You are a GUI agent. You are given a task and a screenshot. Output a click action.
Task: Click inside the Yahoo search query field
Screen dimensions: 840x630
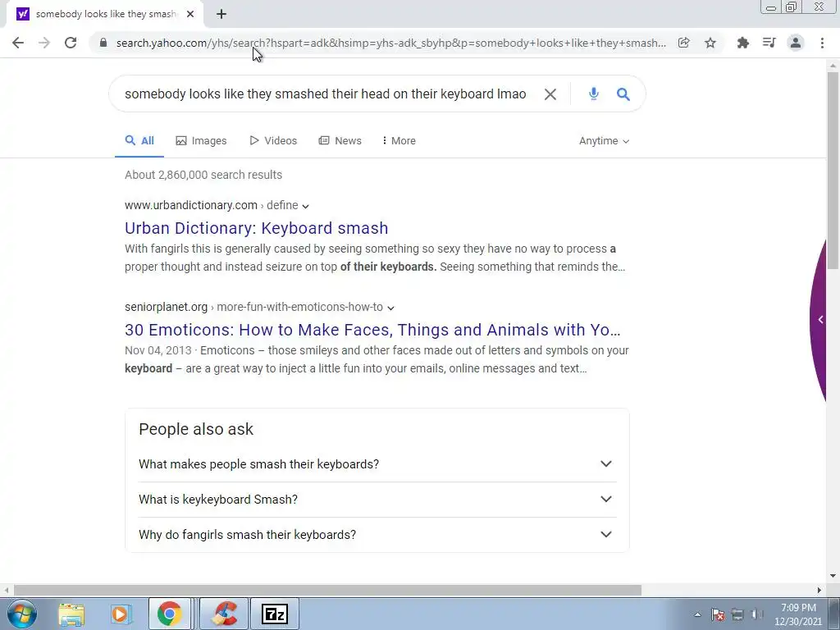click(325, 94)
